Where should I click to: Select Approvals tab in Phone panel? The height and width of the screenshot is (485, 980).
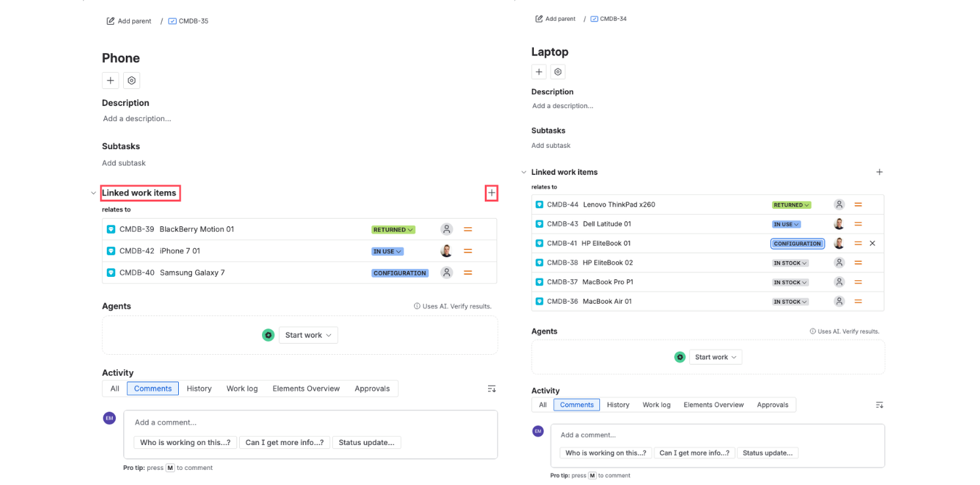click(372, 389)
